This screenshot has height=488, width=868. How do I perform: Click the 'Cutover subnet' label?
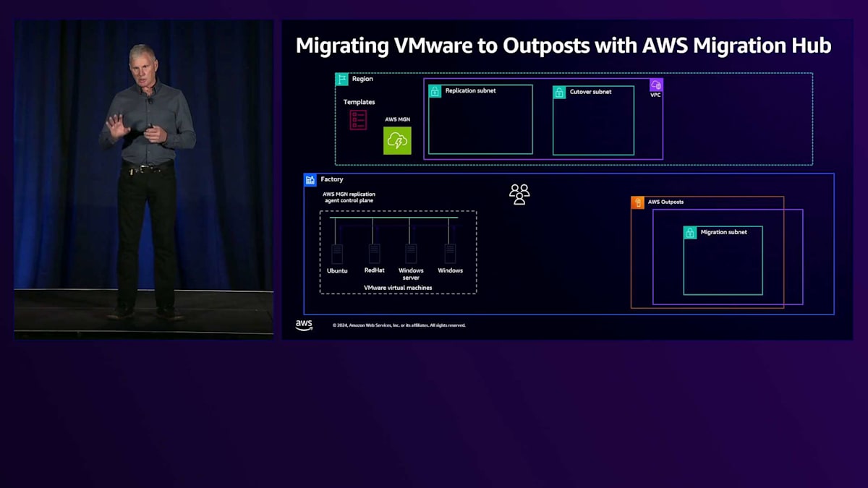(x=590, y=92)
